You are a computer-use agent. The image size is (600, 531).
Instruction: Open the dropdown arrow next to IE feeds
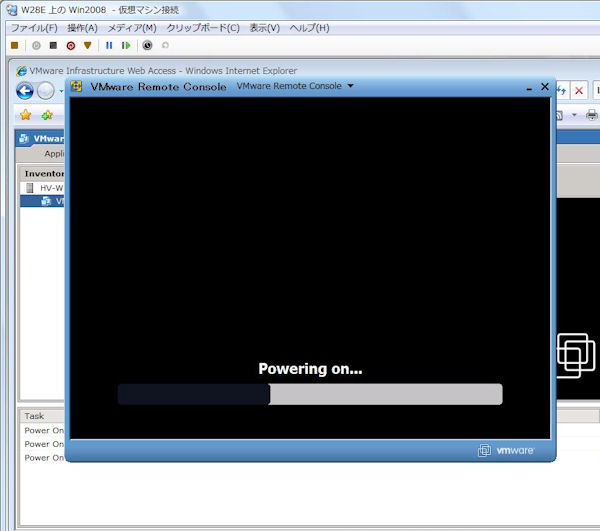click(574, 115)
